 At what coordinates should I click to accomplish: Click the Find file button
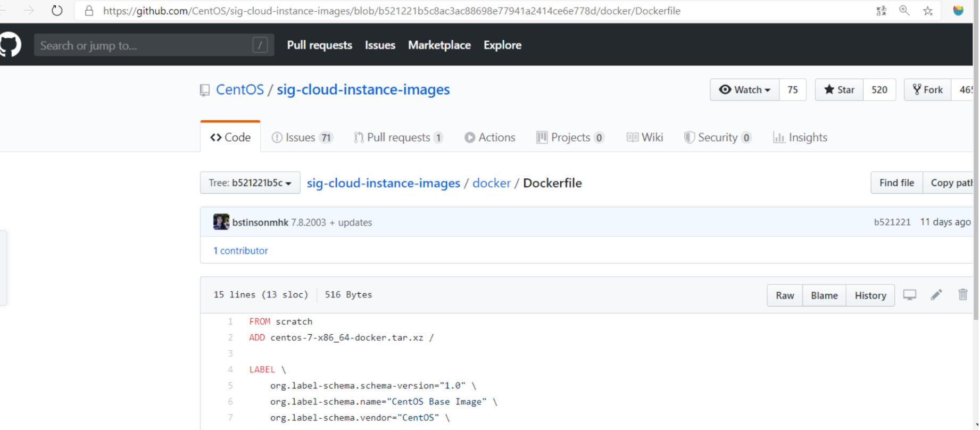896,183
